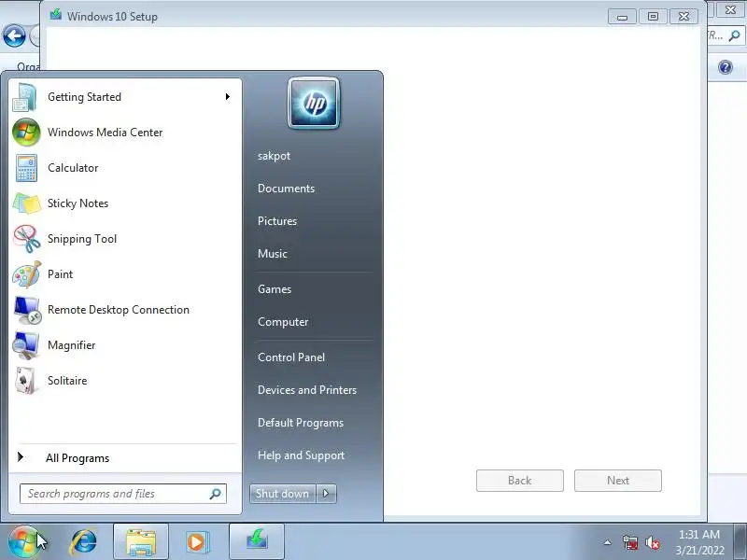Click the Getting Started icon
Viewport: 747px width, 560px height.
(25, 97)
